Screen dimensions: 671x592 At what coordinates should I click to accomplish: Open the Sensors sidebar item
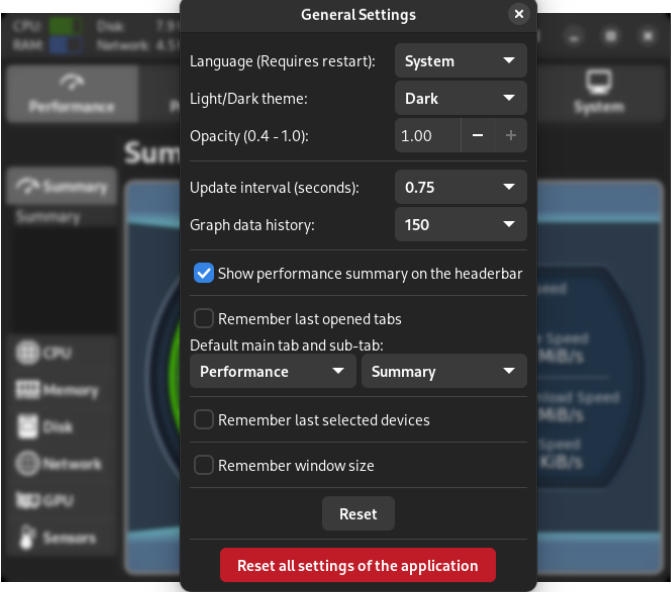pos(62,538)
